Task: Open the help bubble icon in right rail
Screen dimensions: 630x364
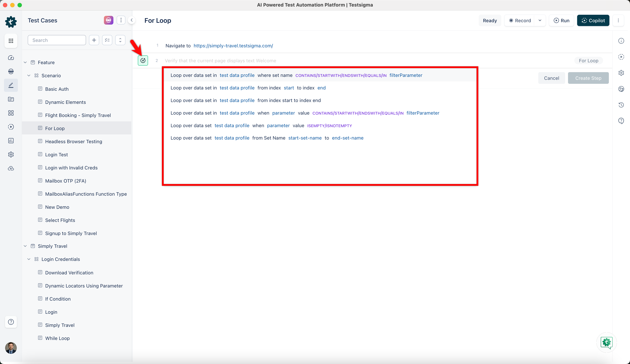Action: click(621, 121)
